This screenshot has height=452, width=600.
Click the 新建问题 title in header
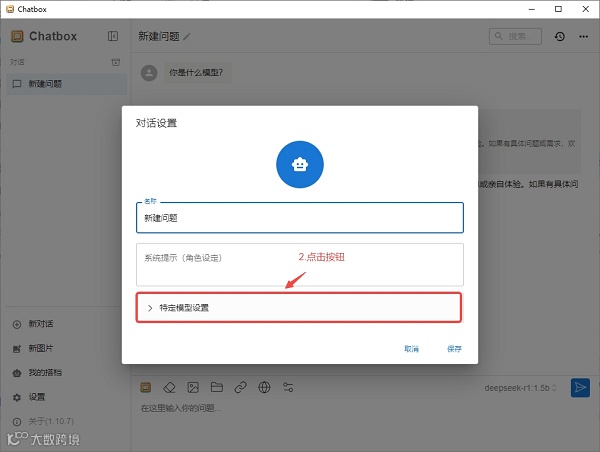tap(159, 36)
